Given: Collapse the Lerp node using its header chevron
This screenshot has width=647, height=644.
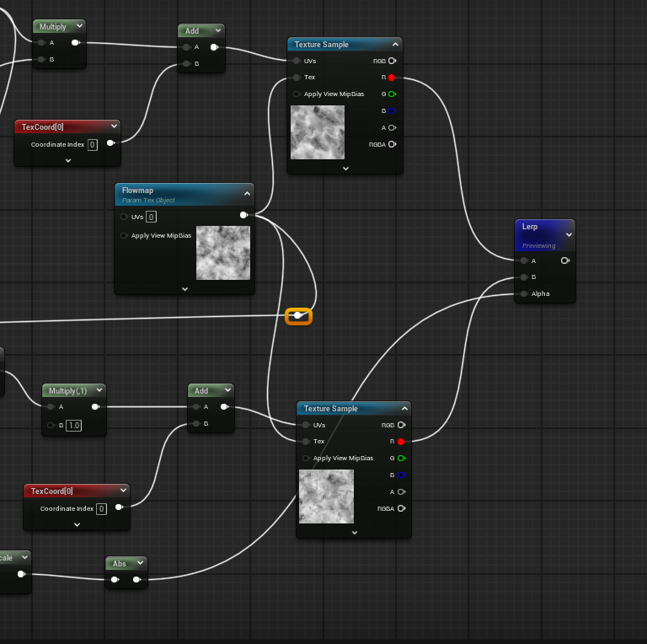Looking at the screenshot, I should pyautogui.click(x=569, y=235).
